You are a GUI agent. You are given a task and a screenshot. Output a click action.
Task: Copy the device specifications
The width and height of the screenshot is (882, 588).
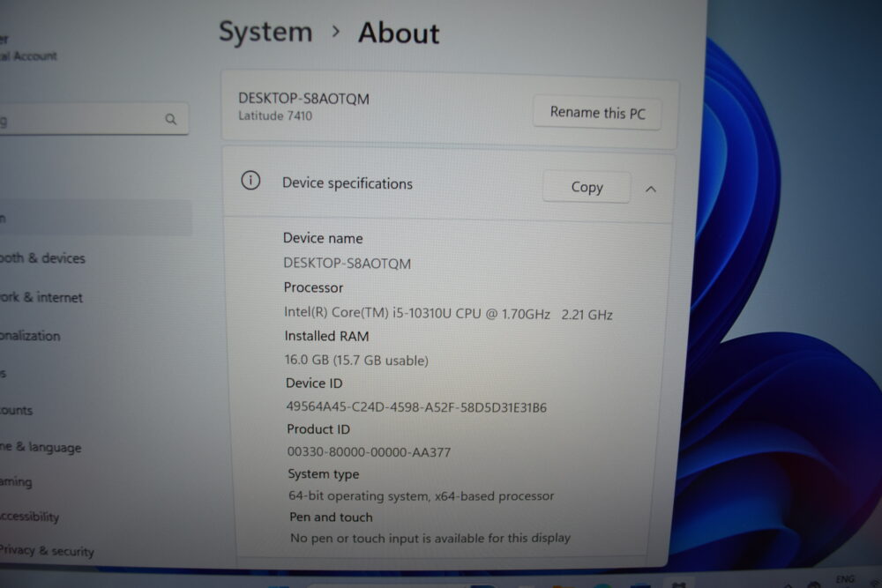(587, 187)
